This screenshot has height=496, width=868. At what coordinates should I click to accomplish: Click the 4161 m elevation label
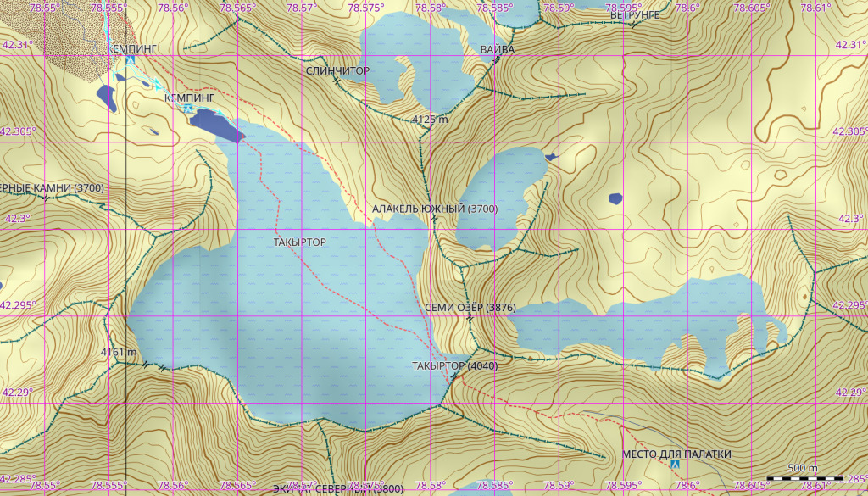coord(118,352)
